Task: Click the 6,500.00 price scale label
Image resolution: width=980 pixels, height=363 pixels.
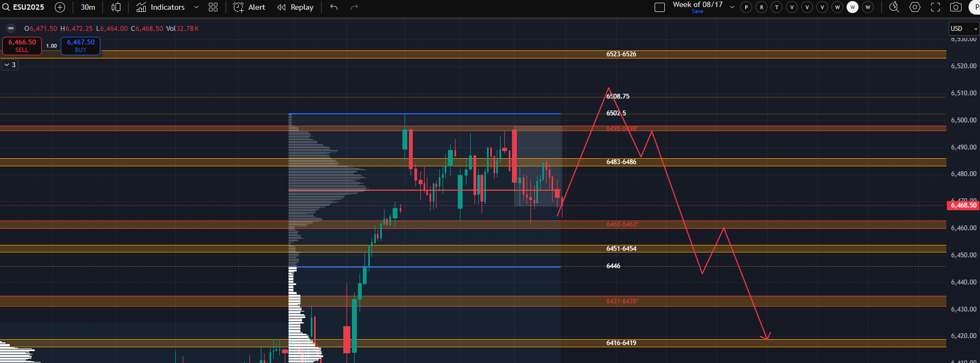Action: (963, 120)
